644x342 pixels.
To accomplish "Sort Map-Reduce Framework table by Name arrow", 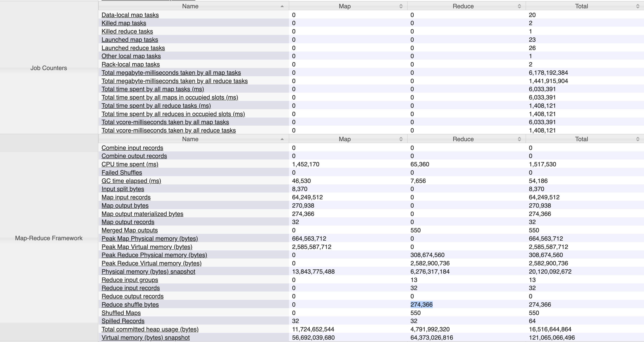I will 282,139.
